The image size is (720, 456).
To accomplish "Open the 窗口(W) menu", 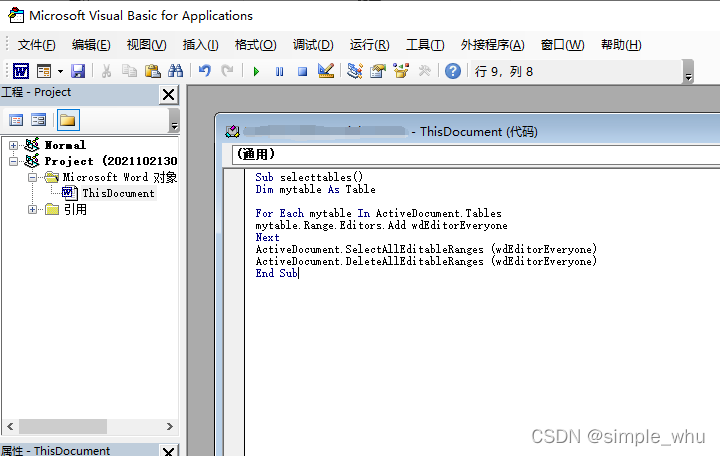I will point(562,45).
